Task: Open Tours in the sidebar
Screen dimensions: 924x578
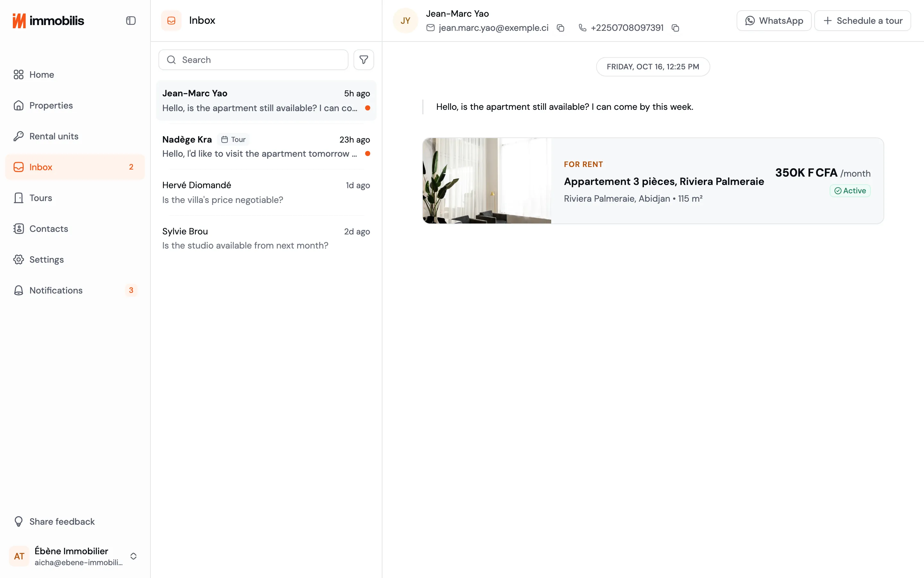Action: point(75,197)
